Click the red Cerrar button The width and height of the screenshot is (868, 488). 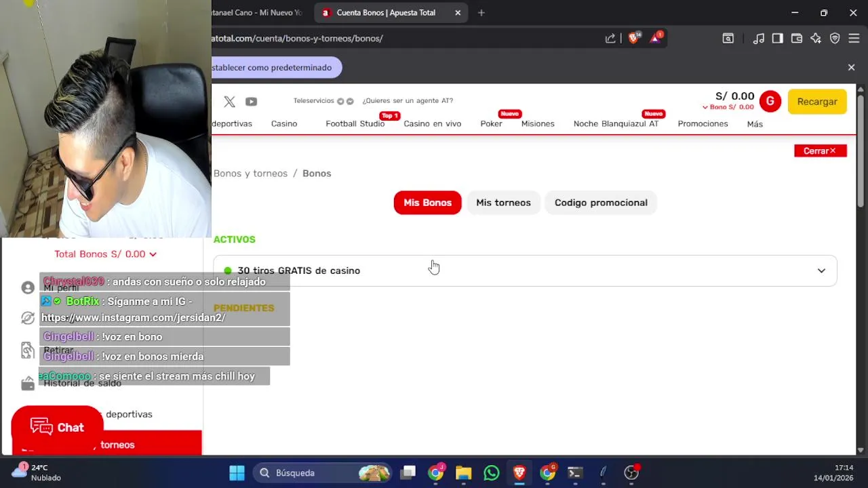tap(820, 150)
